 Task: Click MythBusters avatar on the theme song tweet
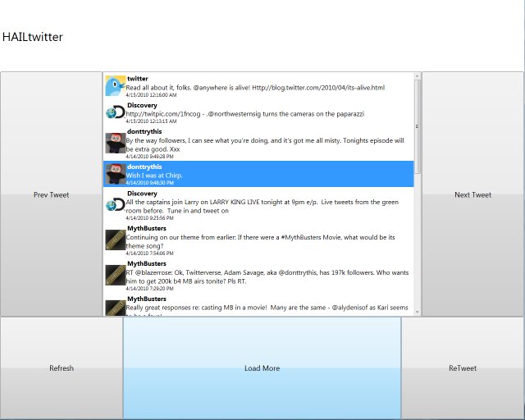point(115,239)
